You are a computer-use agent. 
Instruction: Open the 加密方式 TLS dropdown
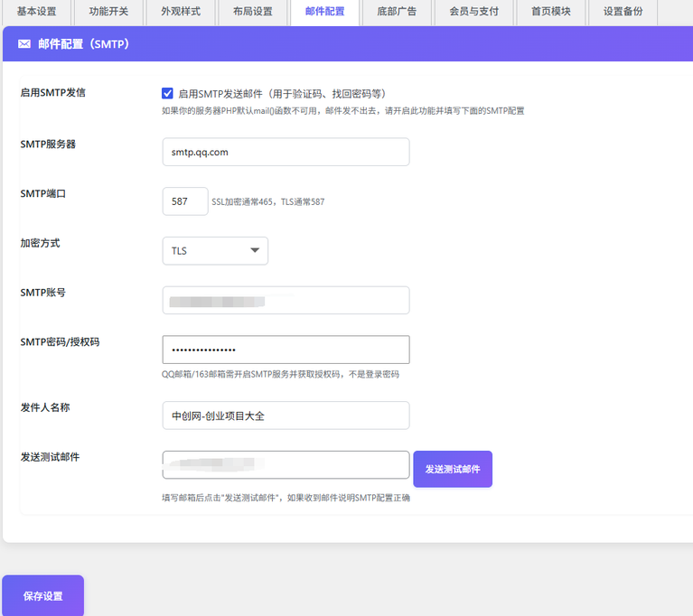click(x=215, y=250)
